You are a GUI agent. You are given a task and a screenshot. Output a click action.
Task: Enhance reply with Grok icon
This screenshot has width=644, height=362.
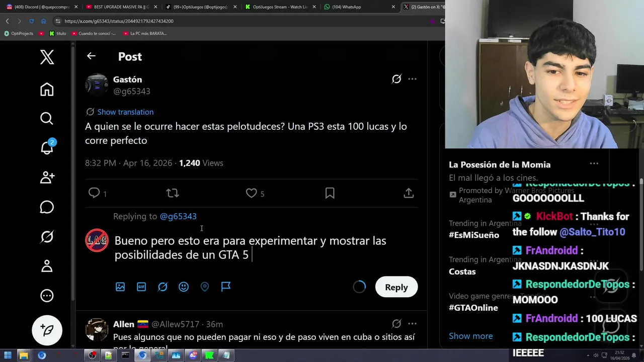163,287
